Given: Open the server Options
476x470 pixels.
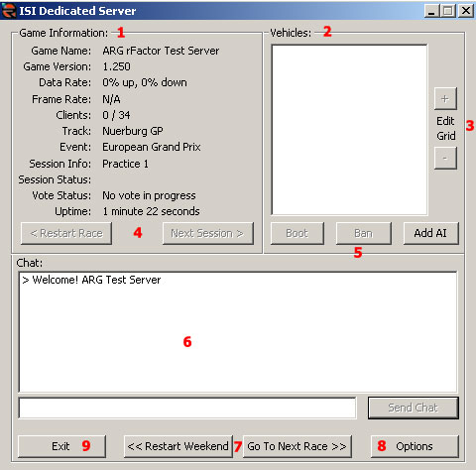Looking at the screenshot, I should (415, 446).
